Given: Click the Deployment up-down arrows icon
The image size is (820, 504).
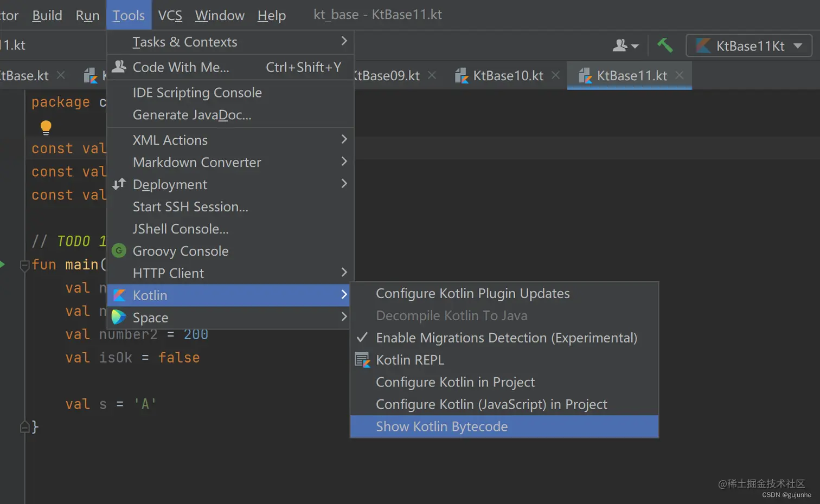Looking at the screenshot, I should tap(119, 184).
